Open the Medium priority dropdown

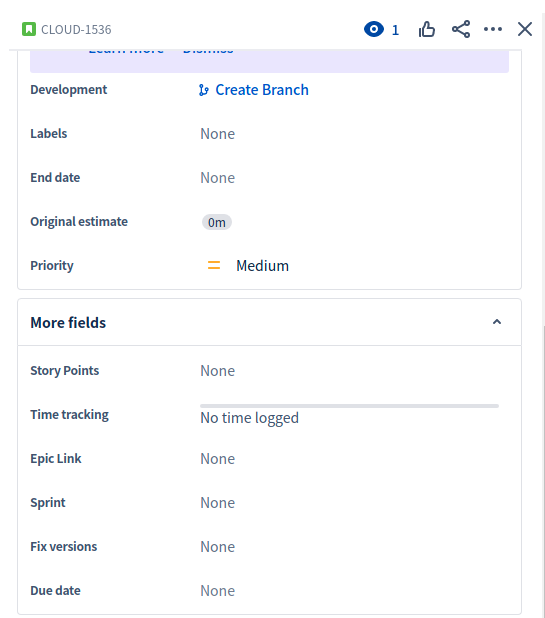coord(248,266)
